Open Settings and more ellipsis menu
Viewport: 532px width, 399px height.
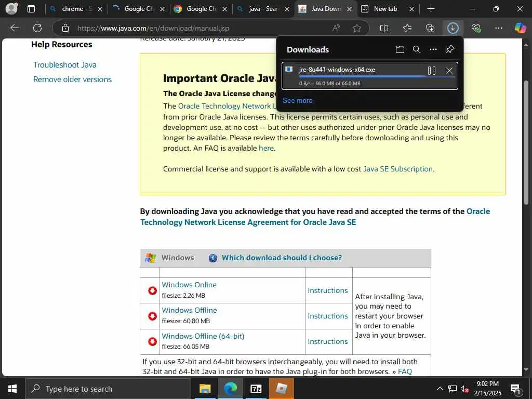498,28
